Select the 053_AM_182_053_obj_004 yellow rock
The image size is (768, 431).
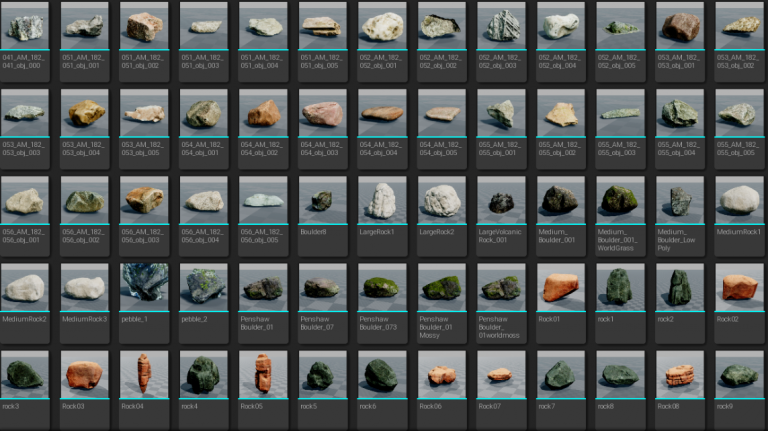(x=84, y=113)
